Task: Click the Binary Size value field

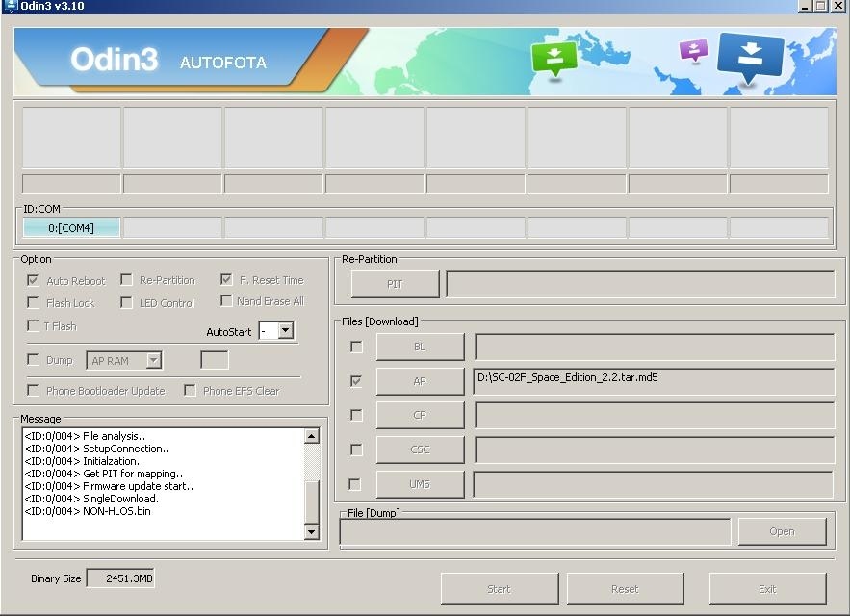Action: [x=120, y=578]
